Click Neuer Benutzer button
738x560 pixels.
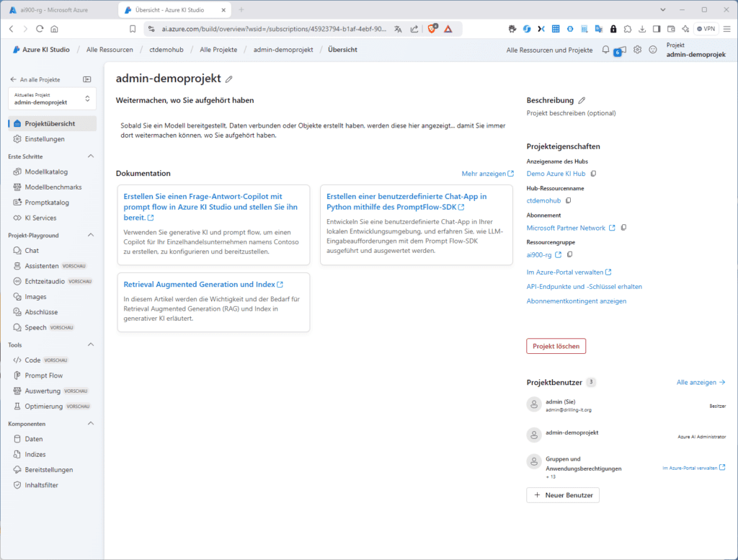pyautogui.click(x=563, y=495)
